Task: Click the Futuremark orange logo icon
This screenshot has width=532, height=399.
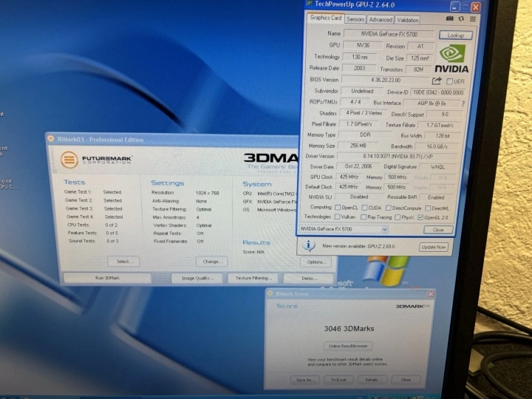Action: point(69,160)
